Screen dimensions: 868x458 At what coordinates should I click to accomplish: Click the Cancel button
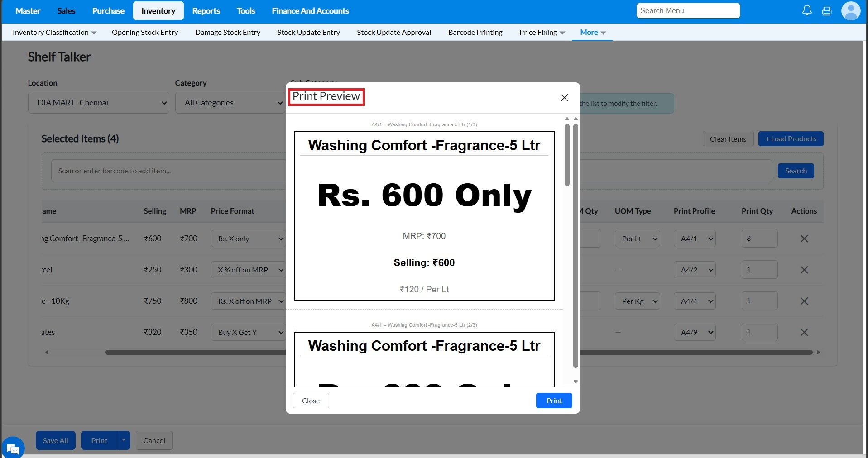pyautogui.click(x=154, y=440)
